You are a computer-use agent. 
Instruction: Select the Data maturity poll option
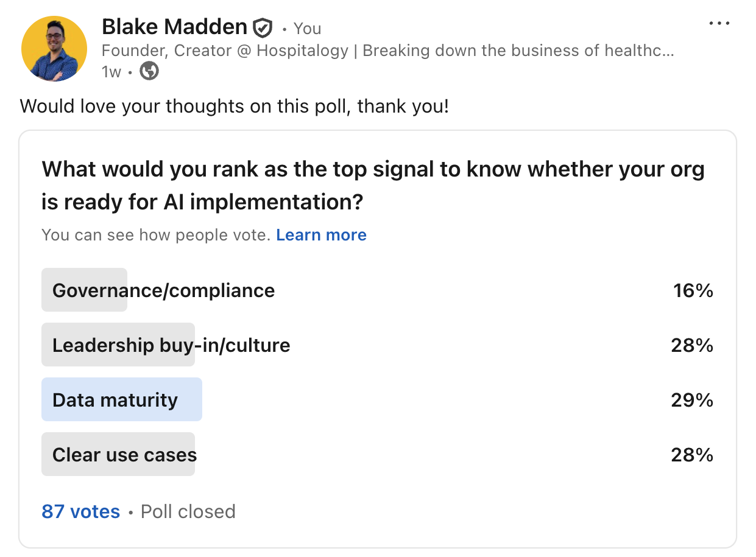tap(115, 400)
